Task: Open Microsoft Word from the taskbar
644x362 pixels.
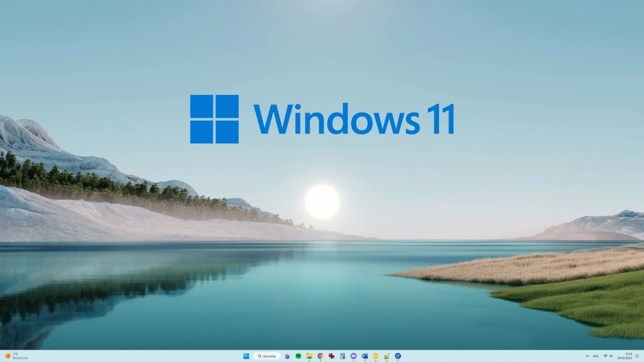Action: [x=364, y=356]
